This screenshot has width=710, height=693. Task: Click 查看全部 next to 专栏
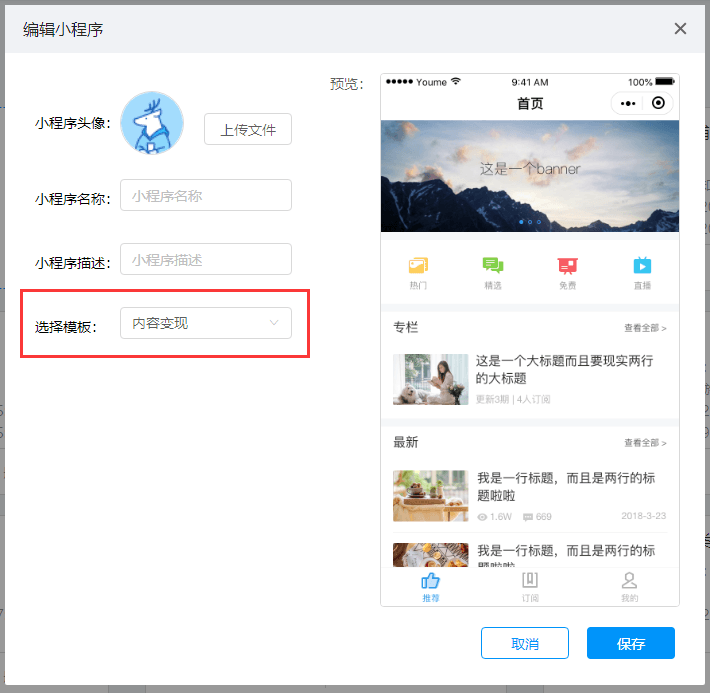[x=645, y=328]
